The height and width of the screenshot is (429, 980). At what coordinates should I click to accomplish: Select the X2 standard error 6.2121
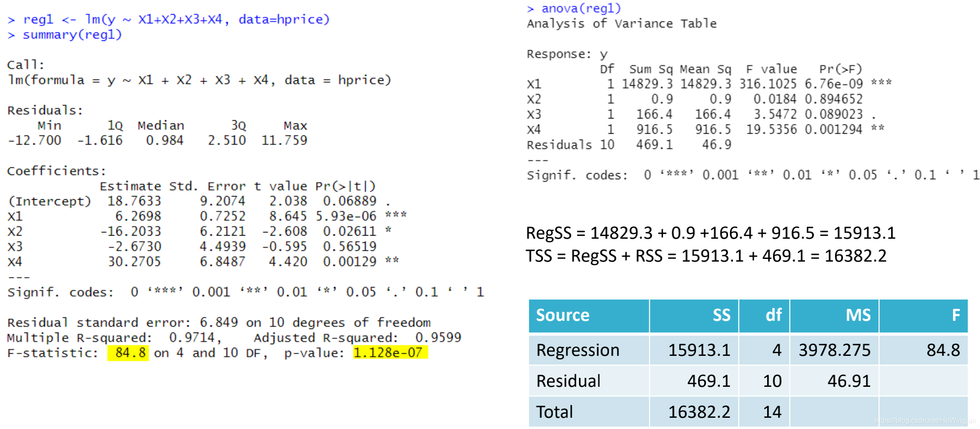[x=222, y=231]
